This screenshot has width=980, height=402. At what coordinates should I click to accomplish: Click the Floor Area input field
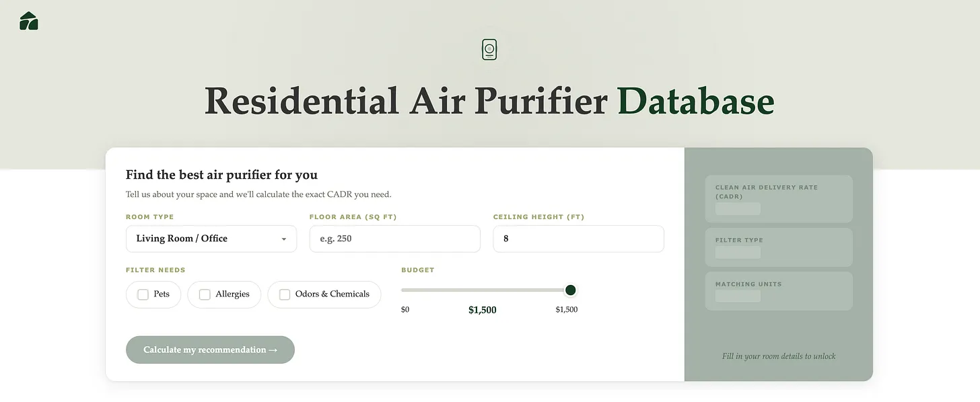tap(394, 239)
